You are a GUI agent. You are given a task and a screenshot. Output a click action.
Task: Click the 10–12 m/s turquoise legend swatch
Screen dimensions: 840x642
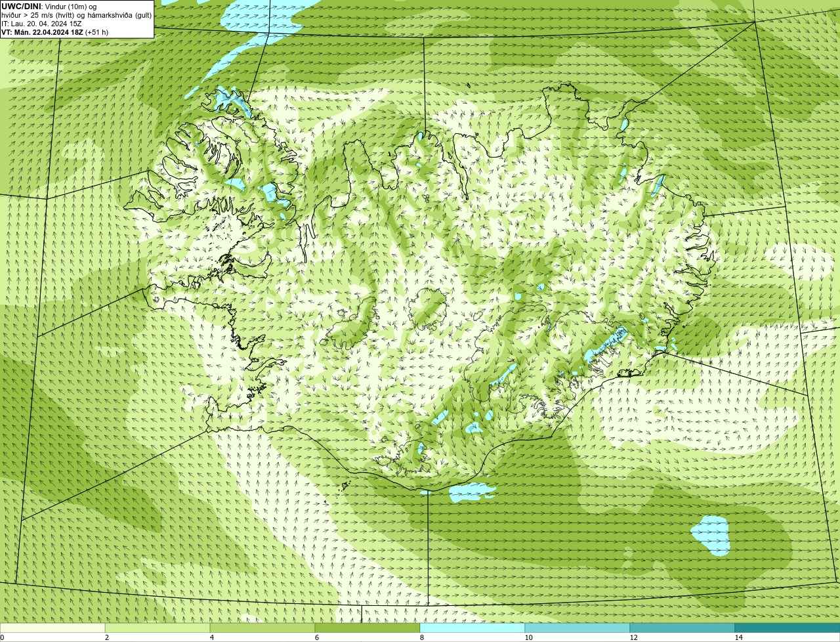point(577,628)
